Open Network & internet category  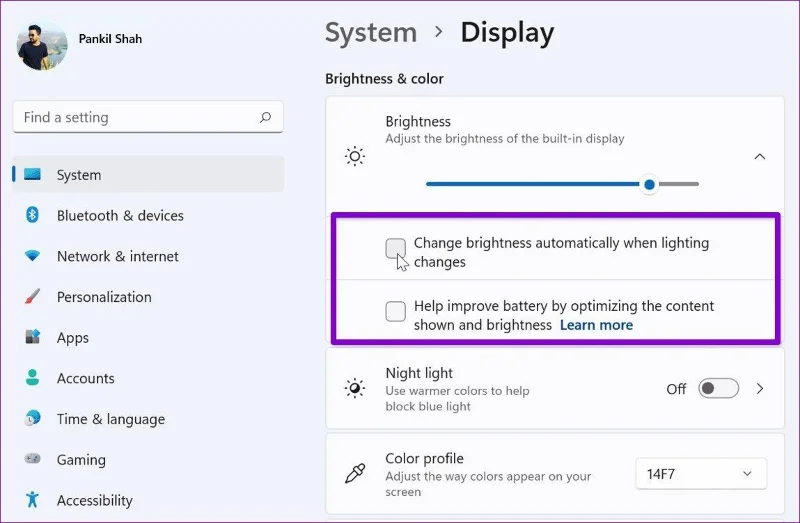[x=148, y=256]
